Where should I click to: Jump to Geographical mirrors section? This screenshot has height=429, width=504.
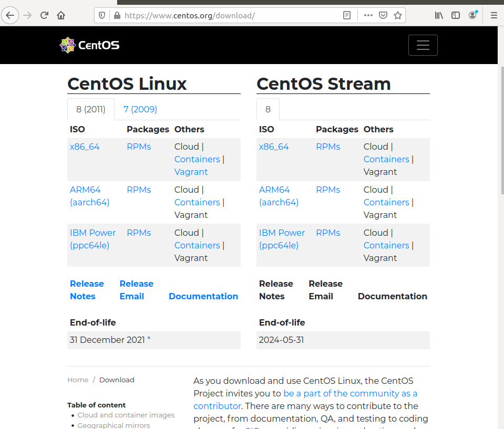[114, 425]
